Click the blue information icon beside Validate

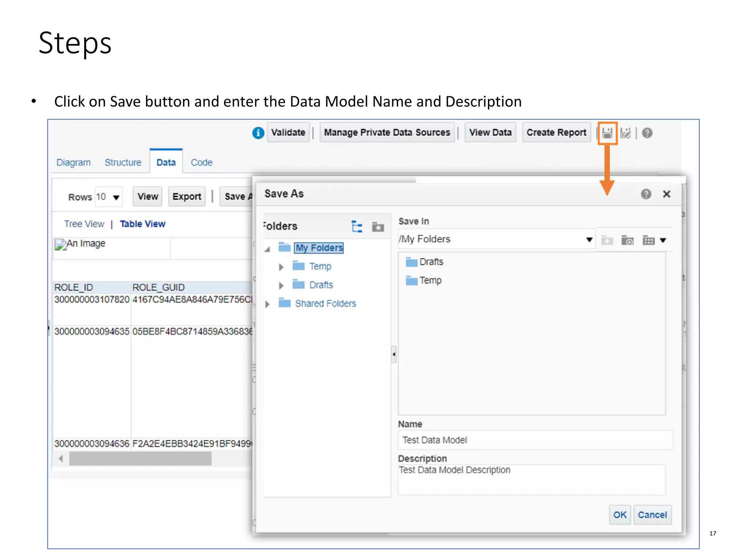tap(258, 133)
